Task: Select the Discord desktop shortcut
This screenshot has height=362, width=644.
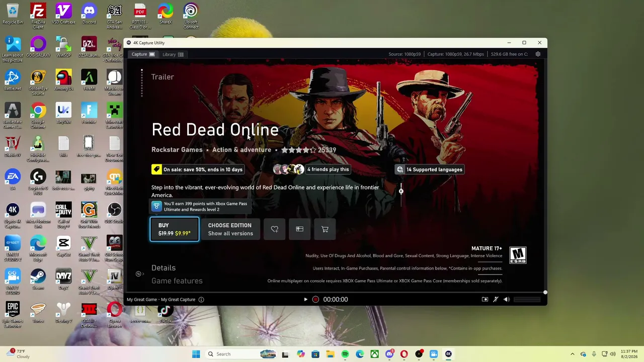Action: coord(89,14)
